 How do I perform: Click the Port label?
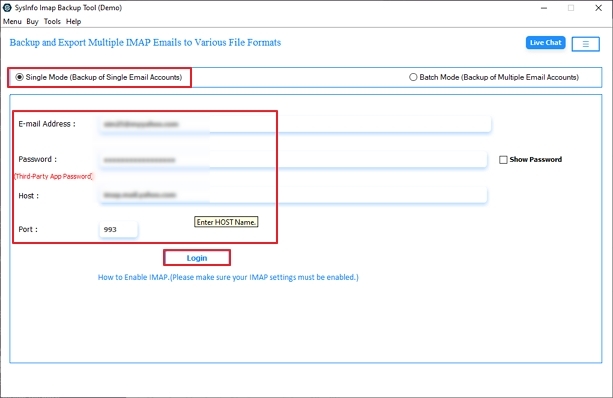(x=28, y=229)
